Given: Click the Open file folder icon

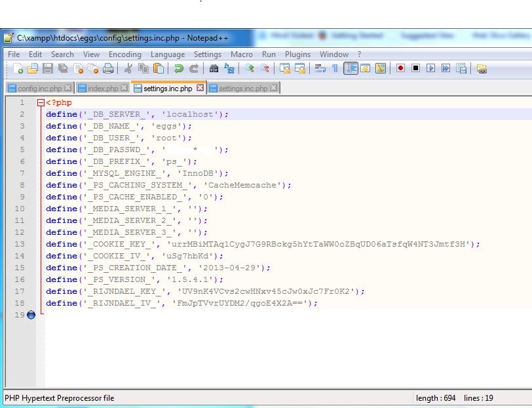Looking at the screenshot, I should point(33,69).
